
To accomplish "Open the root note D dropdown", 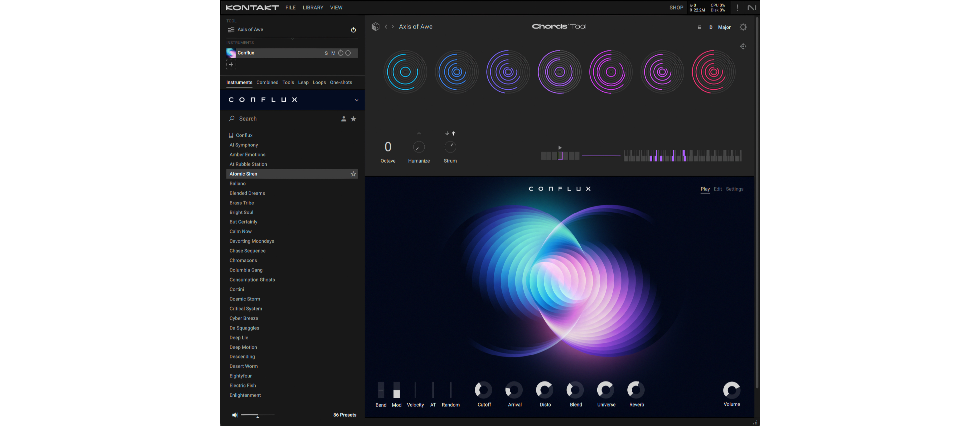I will coord(711,27).
